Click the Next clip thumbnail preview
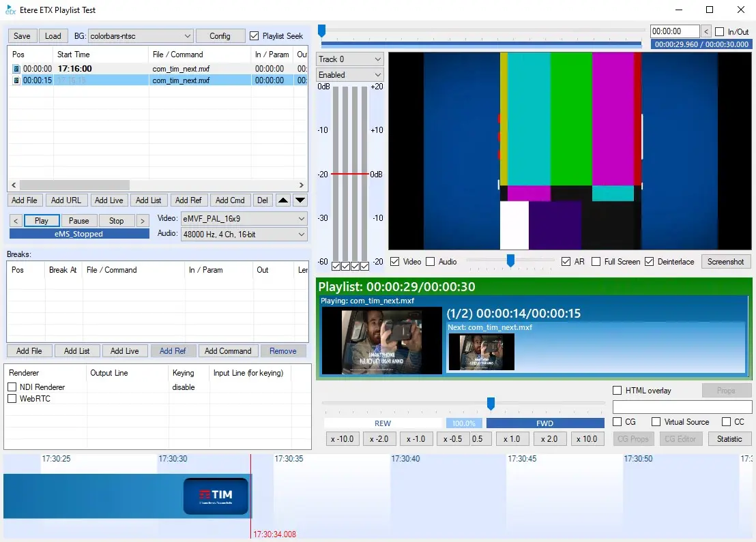Screen dimensions: 756x542 481,352
